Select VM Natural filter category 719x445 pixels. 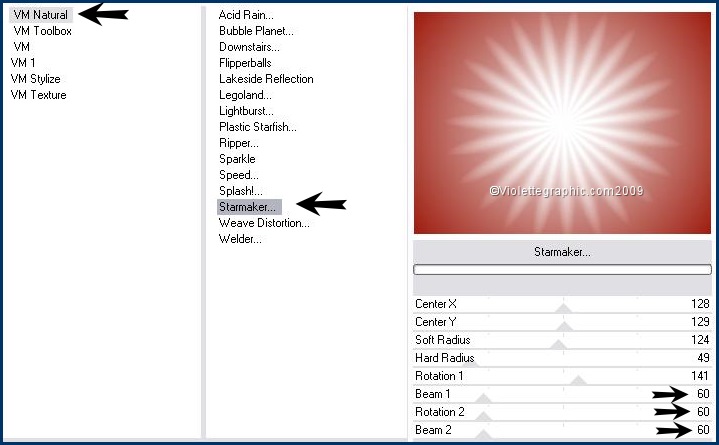click(x=42, y=15)
